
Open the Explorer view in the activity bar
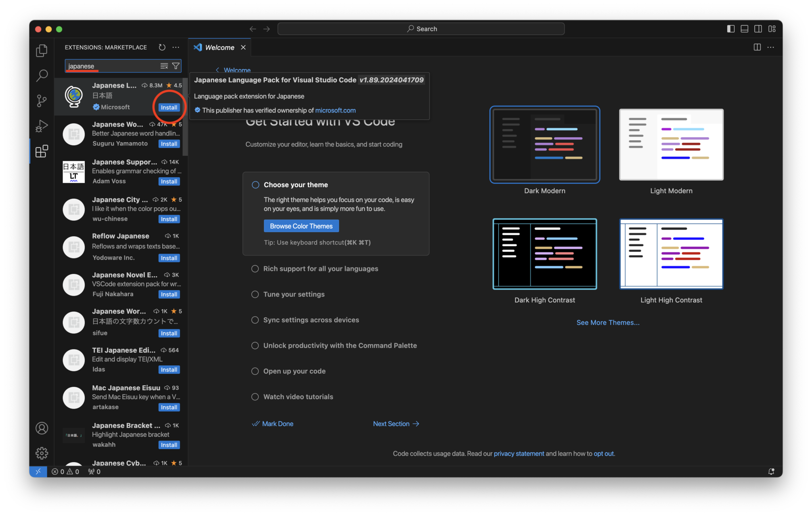pyautogui.click(x=42, y=50)
